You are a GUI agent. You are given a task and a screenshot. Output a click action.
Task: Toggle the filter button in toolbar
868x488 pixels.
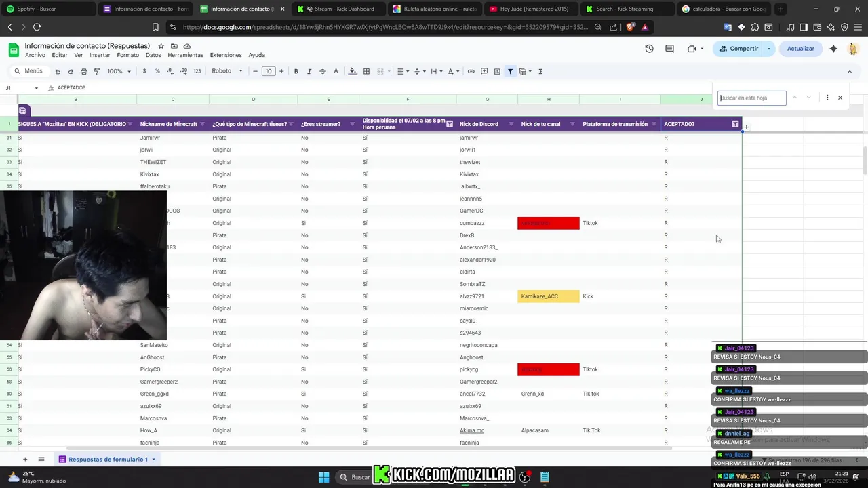(x=511, y=71)
